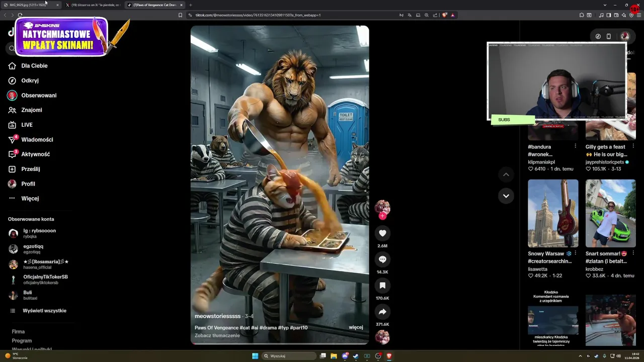644x362 pixels.
Task: Switch to IMG_9629.jpg browser tab
Action: click(x=30, y=5)
